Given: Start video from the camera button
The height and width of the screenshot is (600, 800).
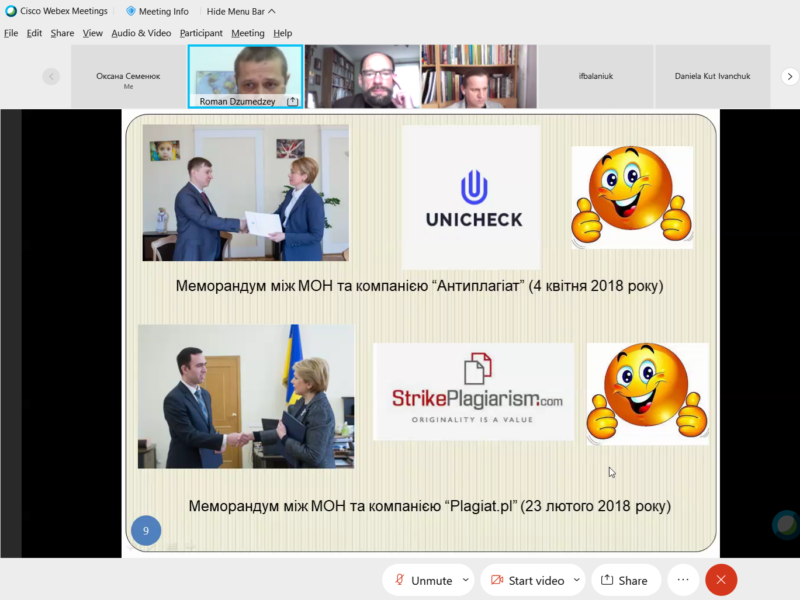Looking at the screenshot, I should [x=527, y=580].
